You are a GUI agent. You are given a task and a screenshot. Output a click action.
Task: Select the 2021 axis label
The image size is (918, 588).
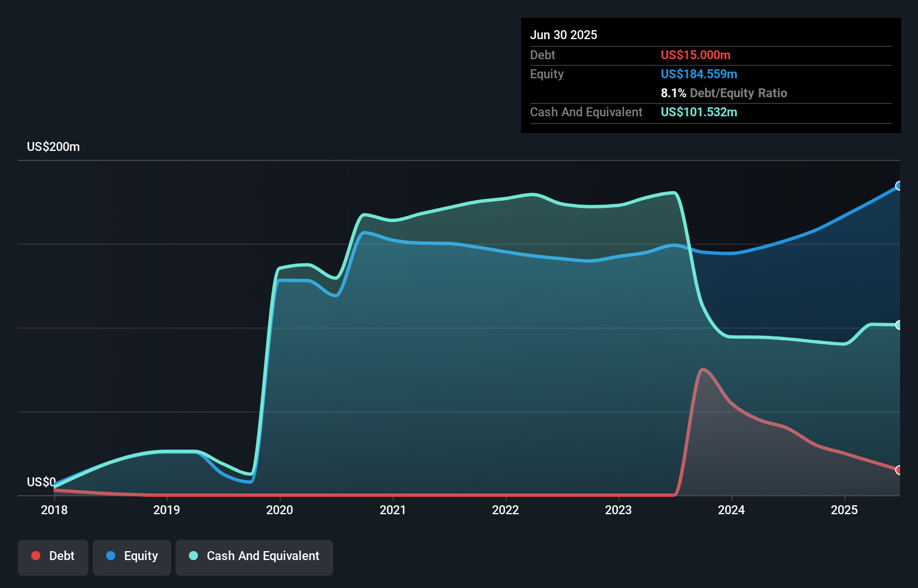click(x=394, y=510)
